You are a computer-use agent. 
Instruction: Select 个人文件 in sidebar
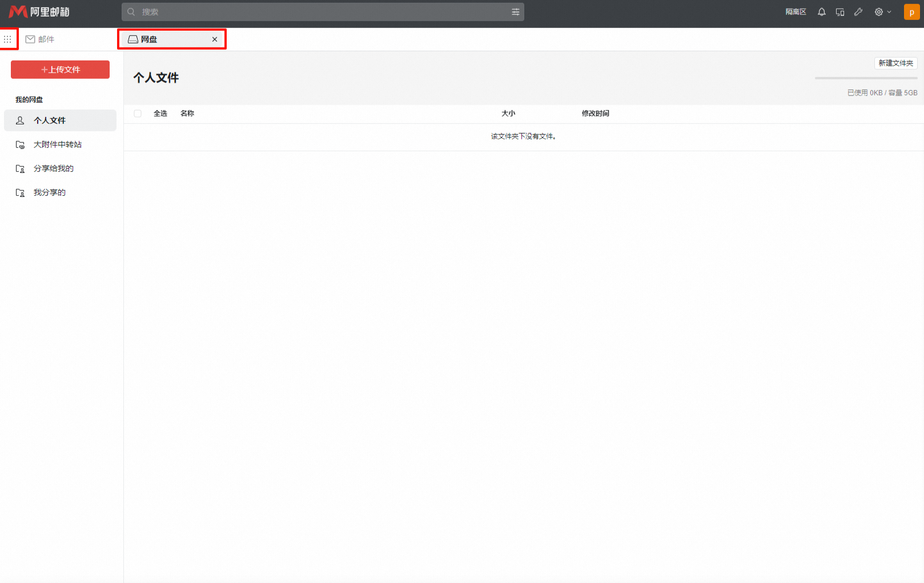point(60,120)
